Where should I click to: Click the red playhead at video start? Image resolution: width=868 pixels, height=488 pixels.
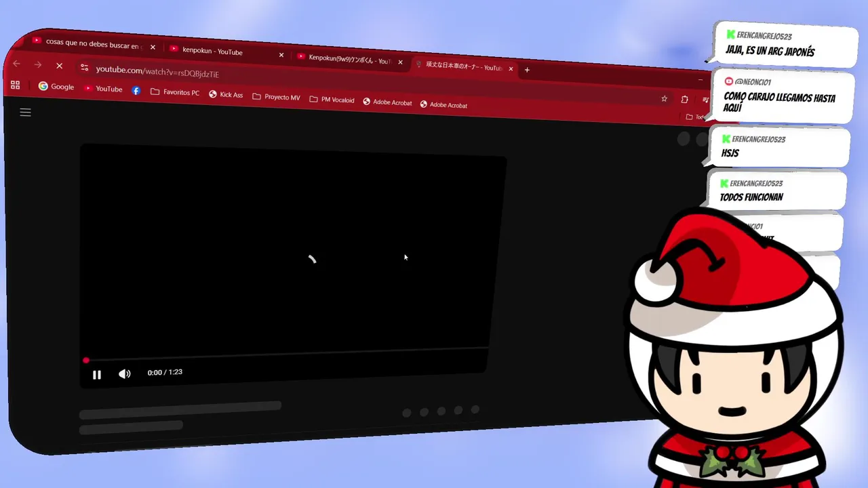pyautogui.click(x=86, y=361)
